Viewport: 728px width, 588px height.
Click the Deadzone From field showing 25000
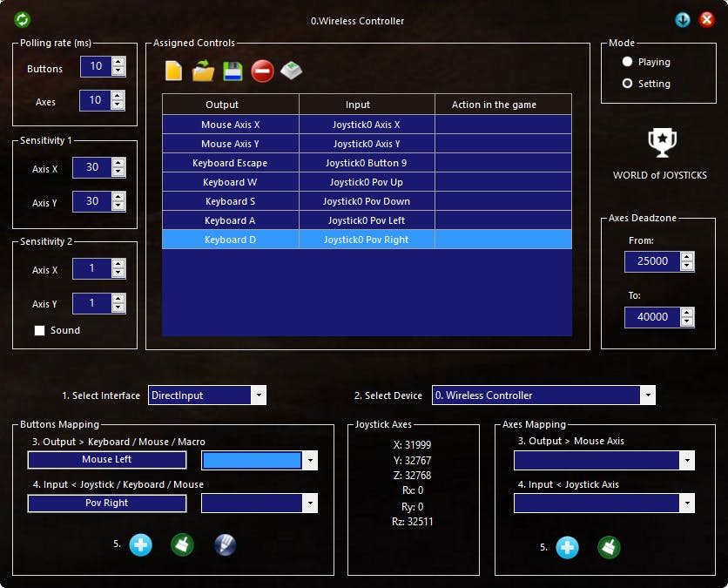652,261
